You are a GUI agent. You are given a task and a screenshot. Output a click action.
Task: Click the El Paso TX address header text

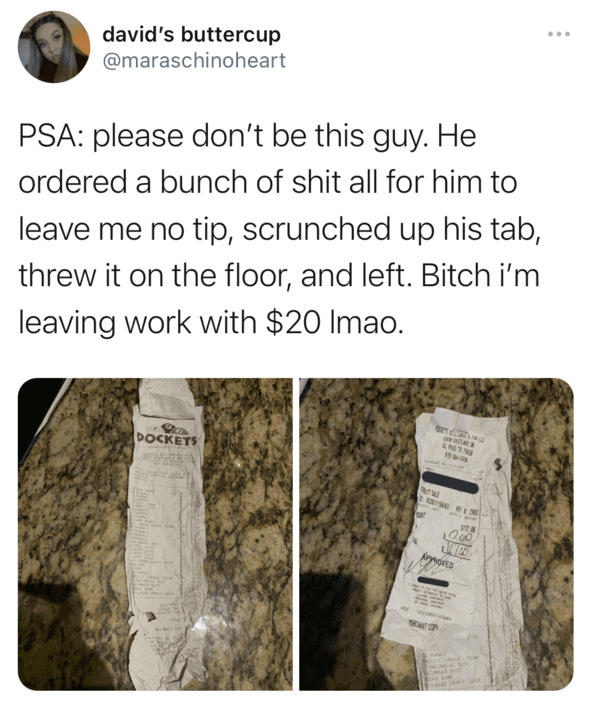[456, 448]
